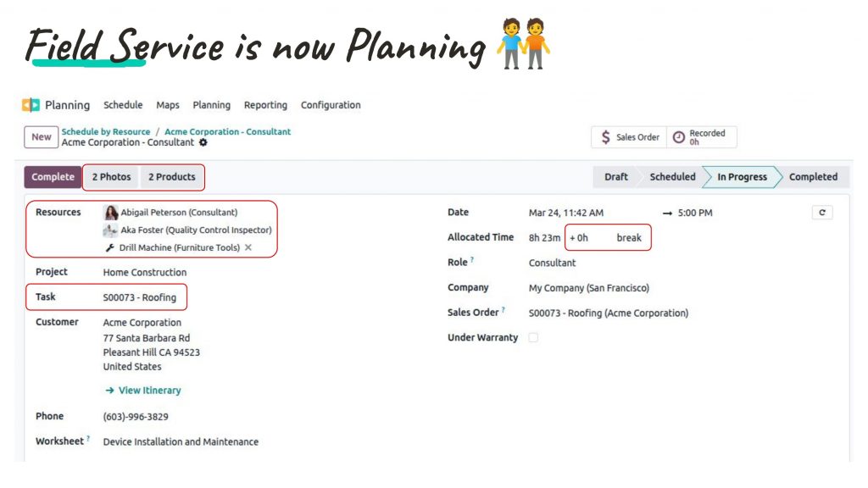Screen dimensions: 868x488
Task: Open settings via gear beside Acme Corporation - Consultant
Action: pos(202,143)
